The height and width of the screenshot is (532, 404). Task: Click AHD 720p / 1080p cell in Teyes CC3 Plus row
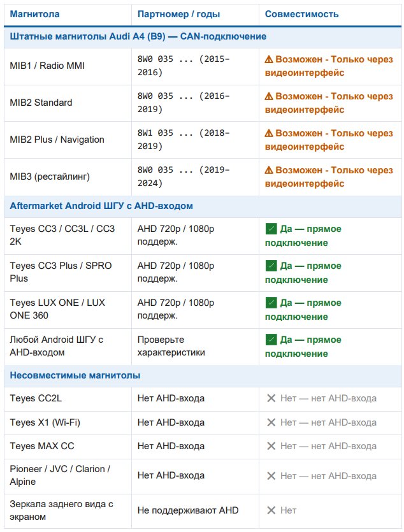point(195,273)
